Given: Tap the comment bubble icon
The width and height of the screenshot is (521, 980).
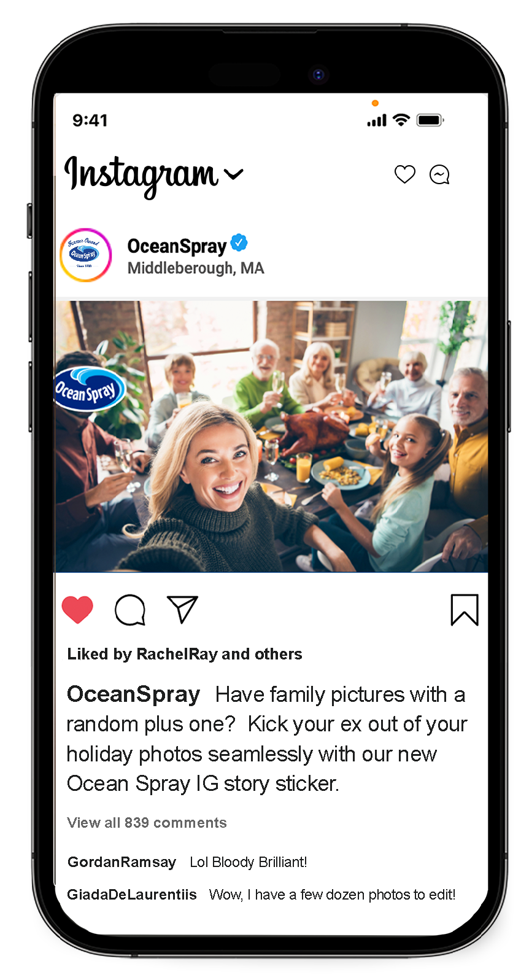Looking at the screenshot, I should 130,610.
